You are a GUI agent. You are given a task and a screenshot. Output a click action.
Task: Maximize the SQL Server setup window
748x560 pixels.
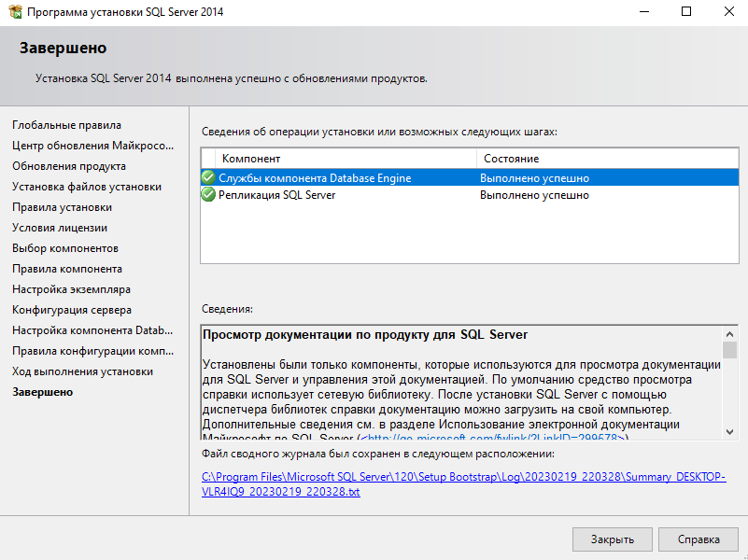click(686, 11)
